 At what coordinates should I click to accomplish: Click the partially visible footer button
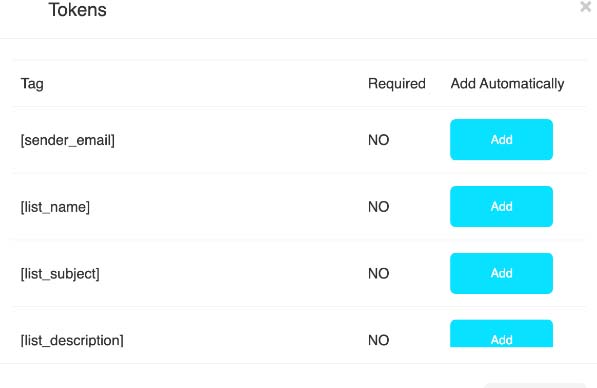535,385
